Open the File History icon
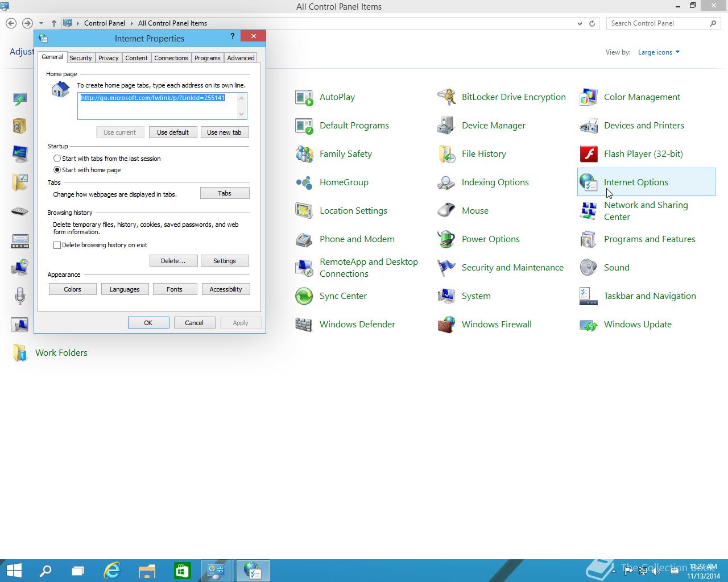Screen dimensions: 728x582 click(446, 154)
